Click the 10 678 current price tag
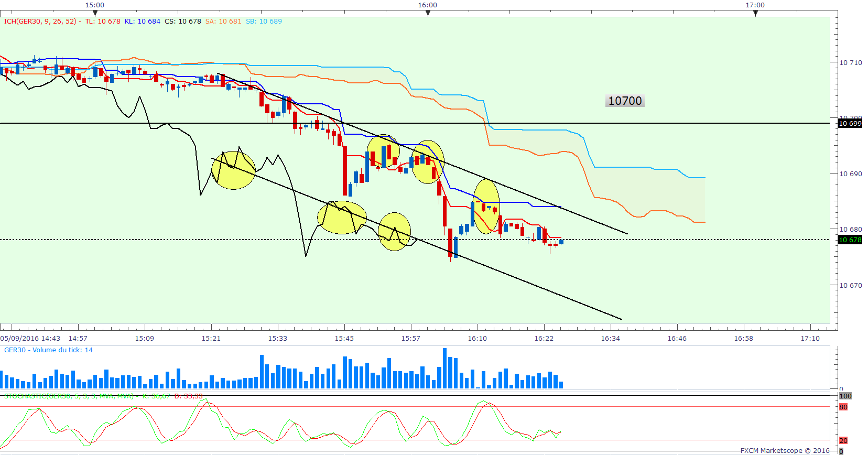This screenshot has width=868, height=455. pos(850,240)
